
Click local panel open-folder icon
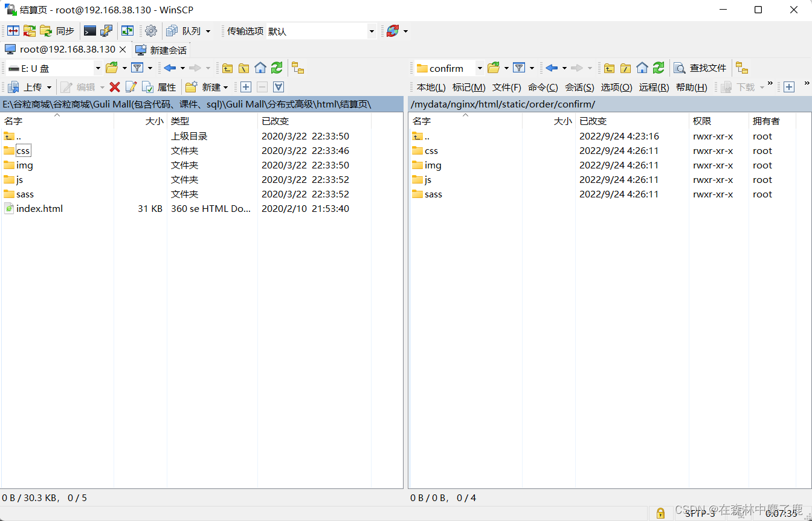click(112, 68)
